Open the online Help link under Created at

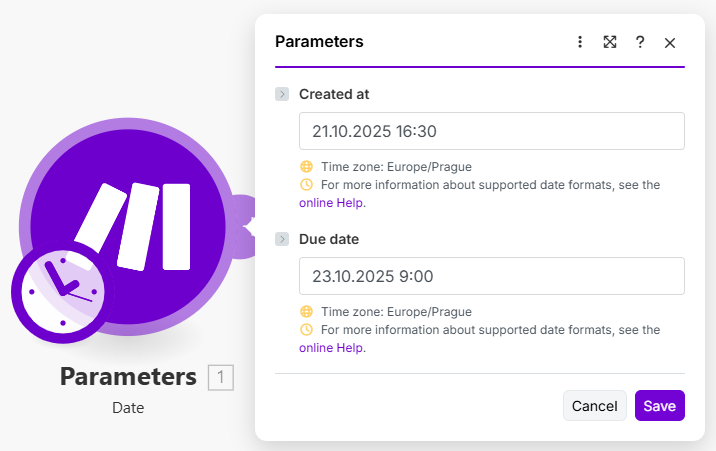click(330, 203)
